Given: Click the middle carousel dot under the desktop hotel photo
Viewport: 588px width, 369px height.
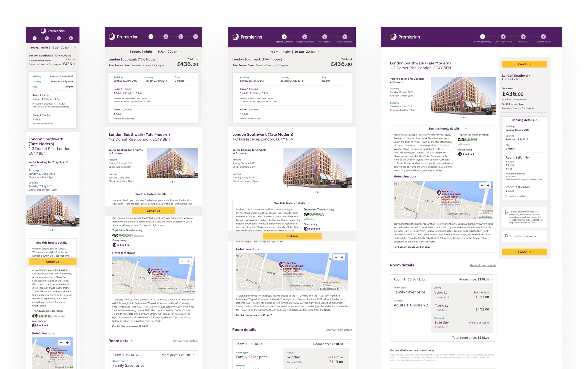Looking at the screenshot, I should [464, 118].
